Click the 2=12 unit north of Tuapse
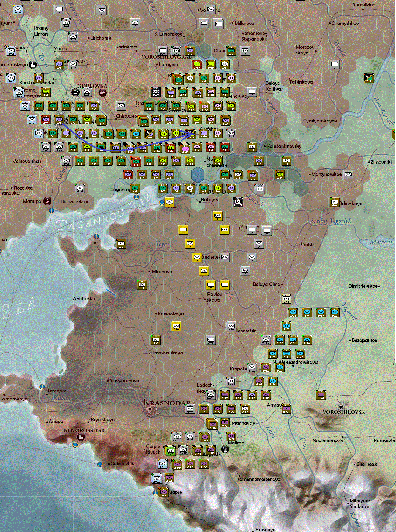Image resolution: width=396 pixels, height=532 pixels. pyautogui.click(x=156, y=478)
